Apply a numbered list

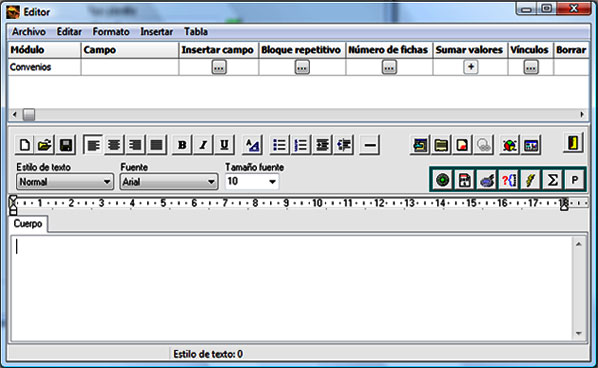coord(301,145)
